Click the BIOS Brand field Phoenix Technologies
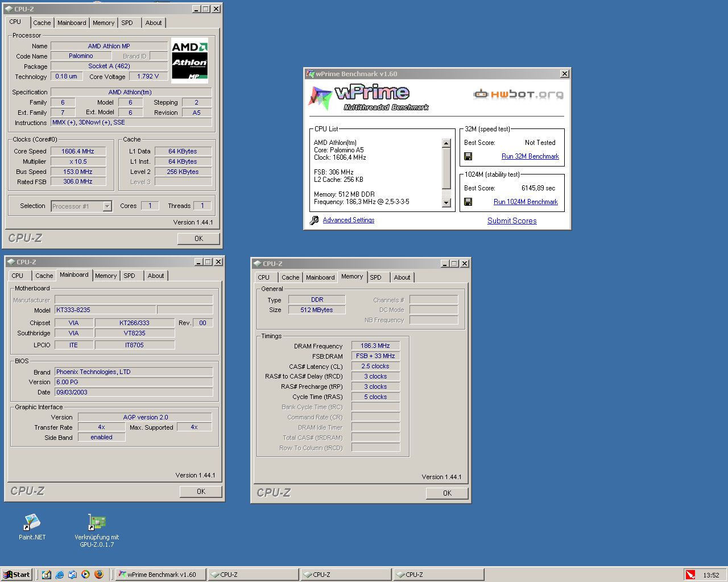The width and height of the screenshot is (728, 582). [134, 372]
